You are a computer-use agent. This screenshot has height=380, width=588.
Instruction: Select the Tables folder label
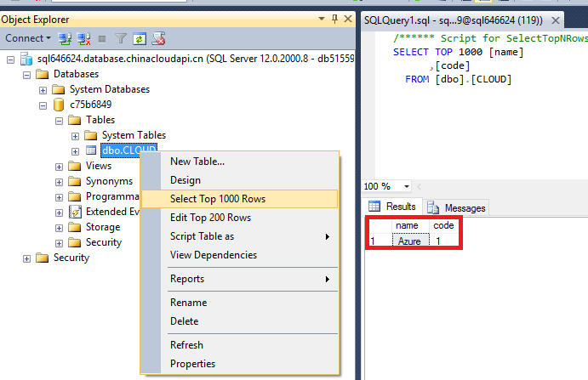tap(100, 120)
